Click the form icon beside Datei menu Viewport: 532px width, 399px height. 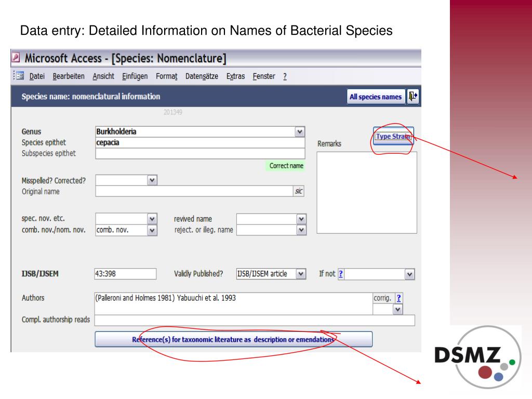[x=20, y=76]
